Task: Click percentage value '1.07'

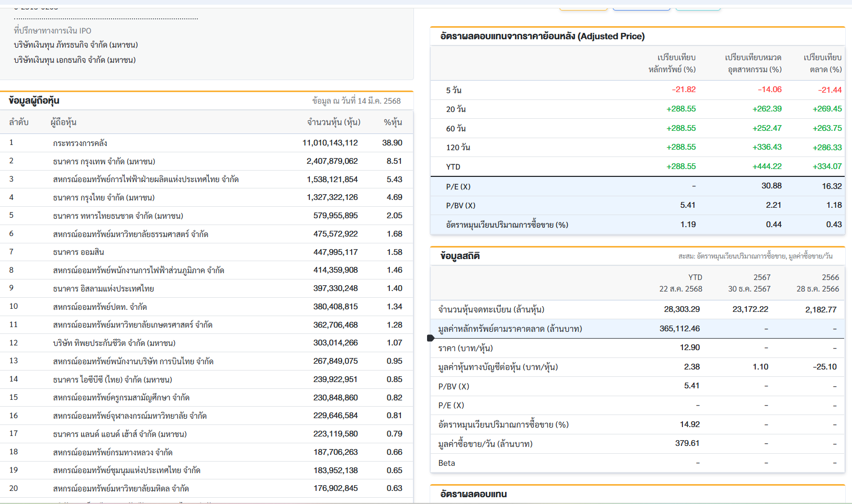Action: [x=395, y=343]
